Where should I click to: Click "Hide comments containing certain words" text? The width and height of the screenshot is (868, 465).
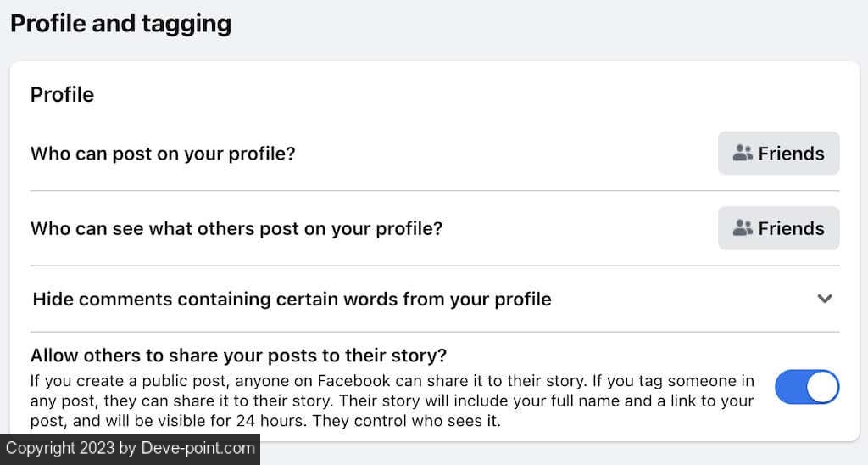click(292, 299)
